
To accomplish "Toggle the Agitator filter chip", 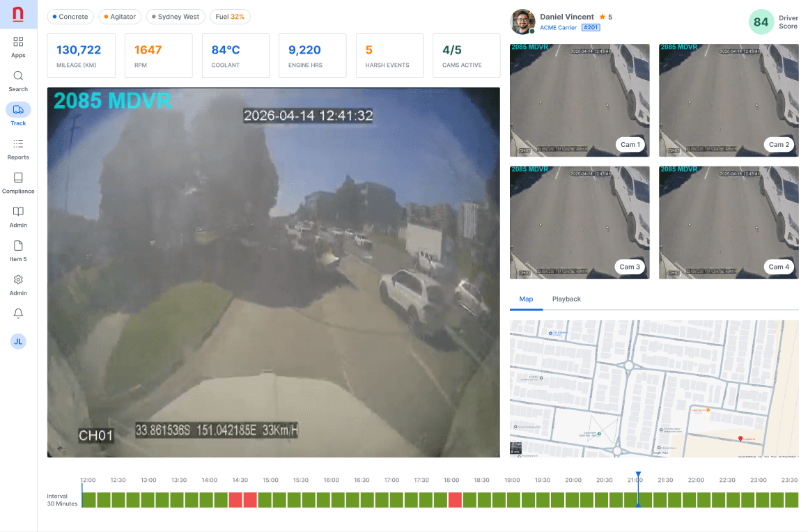I will point(118,16).
